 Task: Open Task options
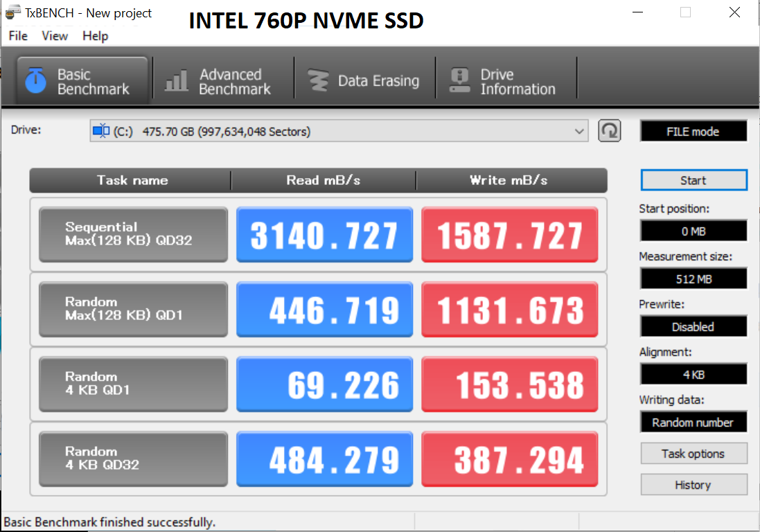[x=693, y=454]
